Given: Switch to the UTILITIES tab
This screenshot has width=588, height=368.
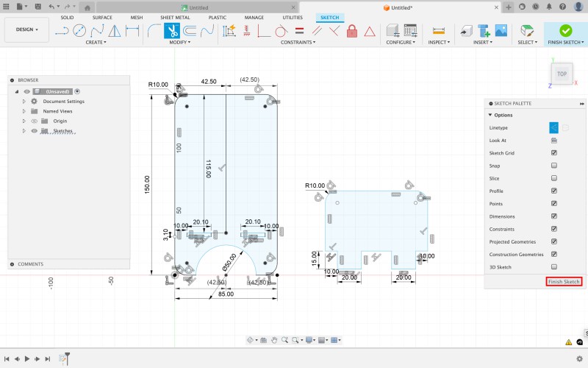Looking at the screenshot, I should [293, 18].
